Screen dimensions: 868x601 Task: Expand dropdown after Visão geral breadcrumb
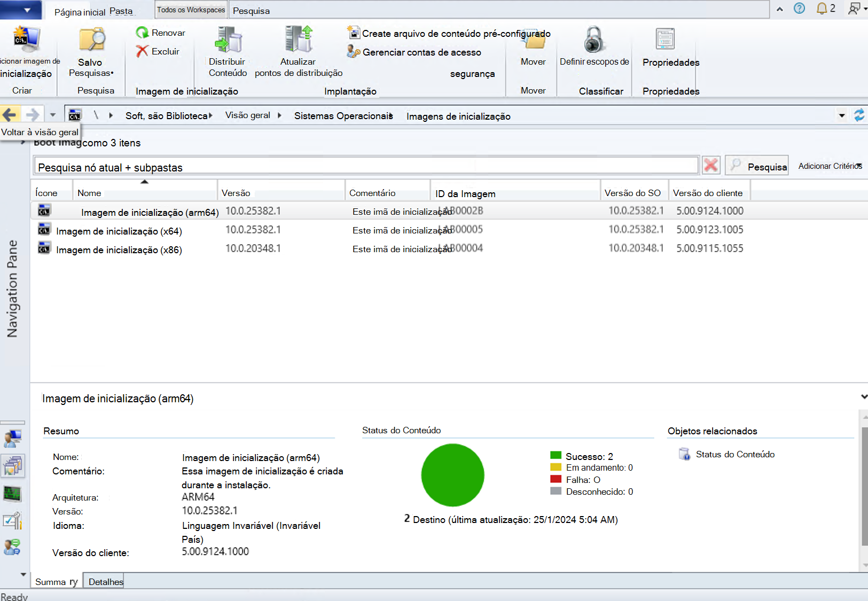pyautogui.click(x=279, y=115)
